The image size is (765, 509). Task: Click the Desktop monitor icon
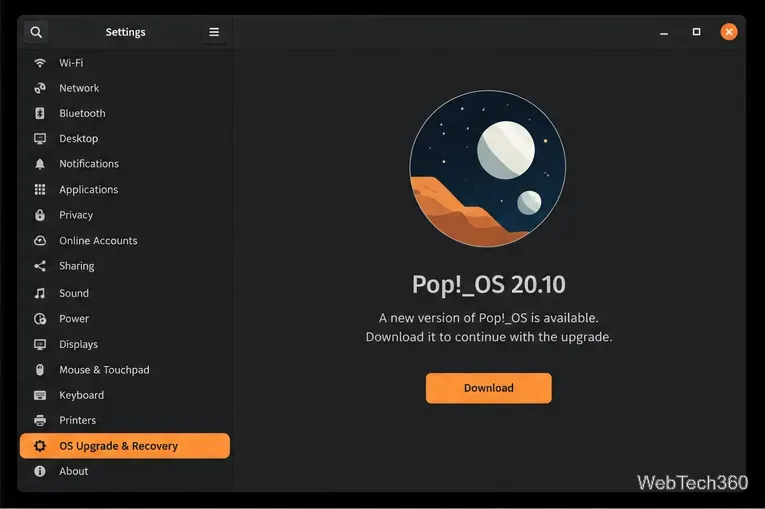40,139
